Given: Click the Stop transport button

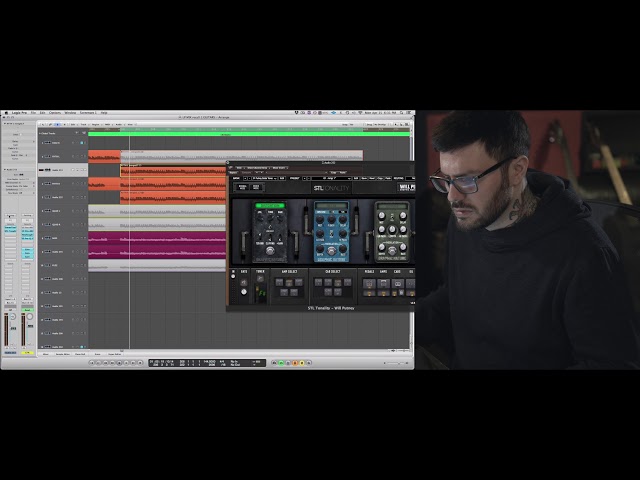Looking at the screenshot, I should pos(119,362).
